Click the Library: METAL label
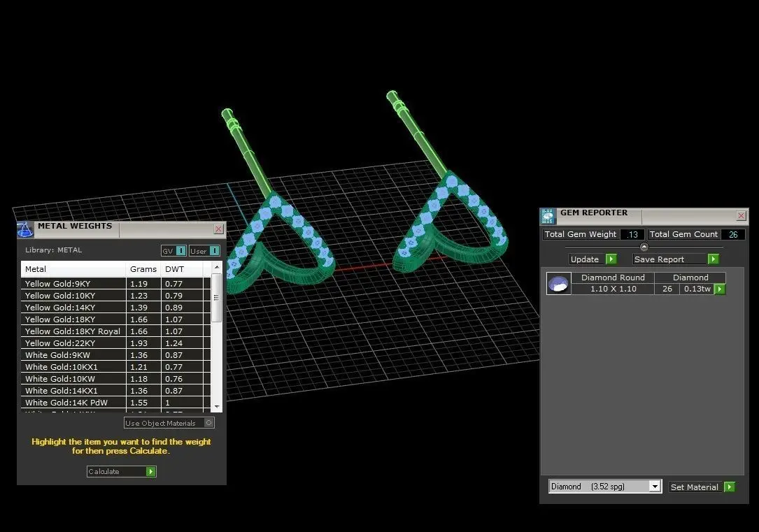759x532 pixels. 53,250
